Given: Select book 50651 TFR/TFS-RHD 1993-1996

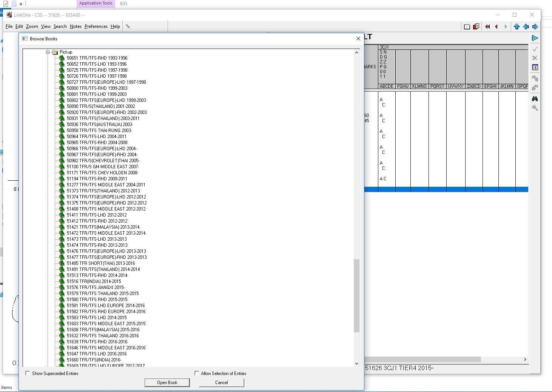Looking at the screenshot, I should pyautogui.click(x=97, y=58).
